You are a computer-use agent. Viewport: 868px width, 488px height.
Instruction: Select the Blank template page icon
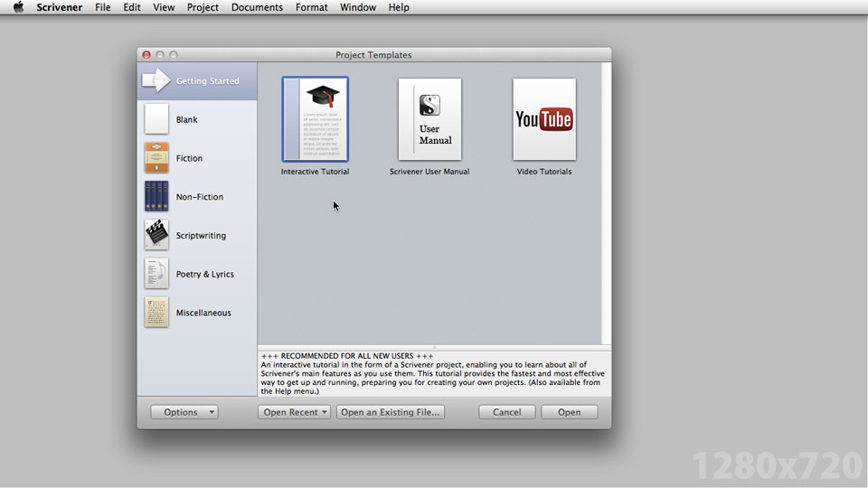coord(156,119)
